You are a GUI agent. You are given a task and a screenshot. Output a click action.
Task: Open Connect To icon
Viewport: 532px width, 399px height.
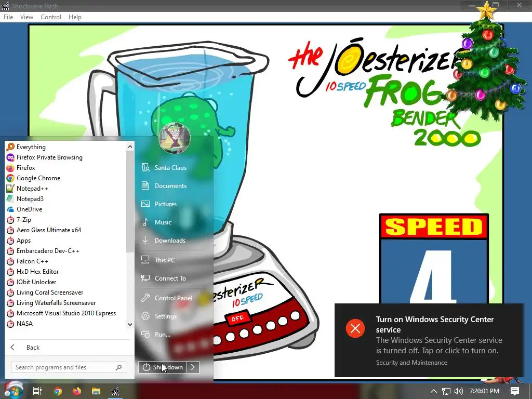(x=145, y=278)
